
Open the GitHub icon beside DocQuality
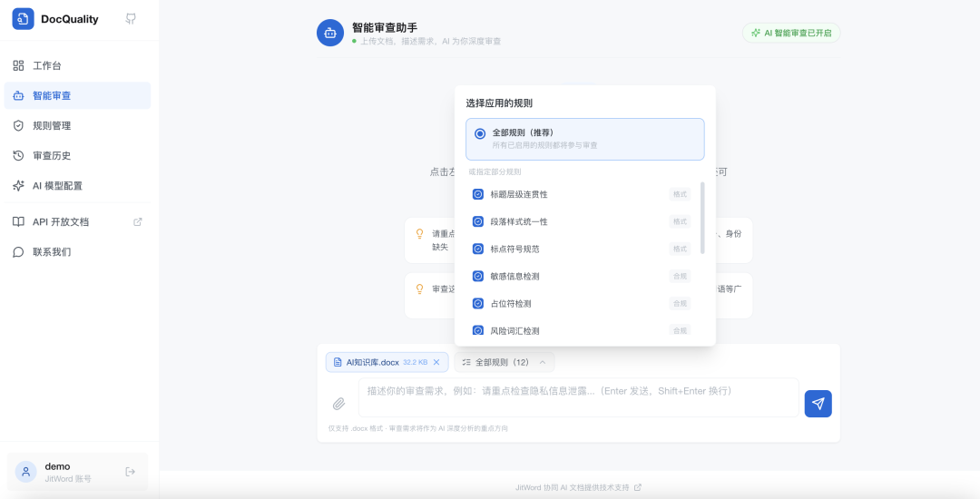pos(131,19)
